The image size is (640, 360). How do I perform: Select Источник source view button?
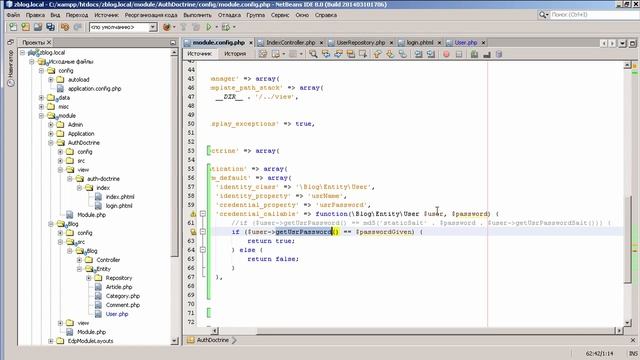[200, 54]
